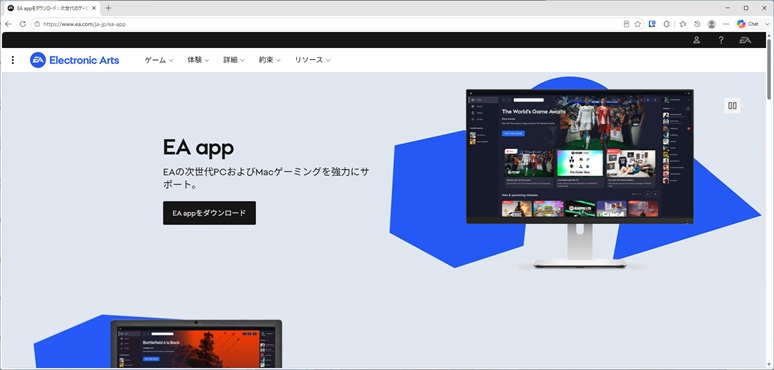
Task: Open a new browser tab
Action: coord(108,8)
